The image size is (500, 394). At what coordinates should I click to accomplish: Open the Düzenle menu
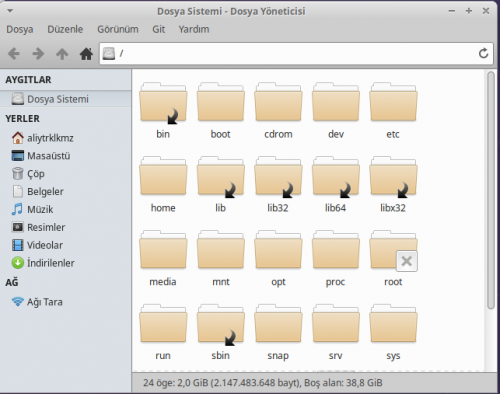[65, 29]
